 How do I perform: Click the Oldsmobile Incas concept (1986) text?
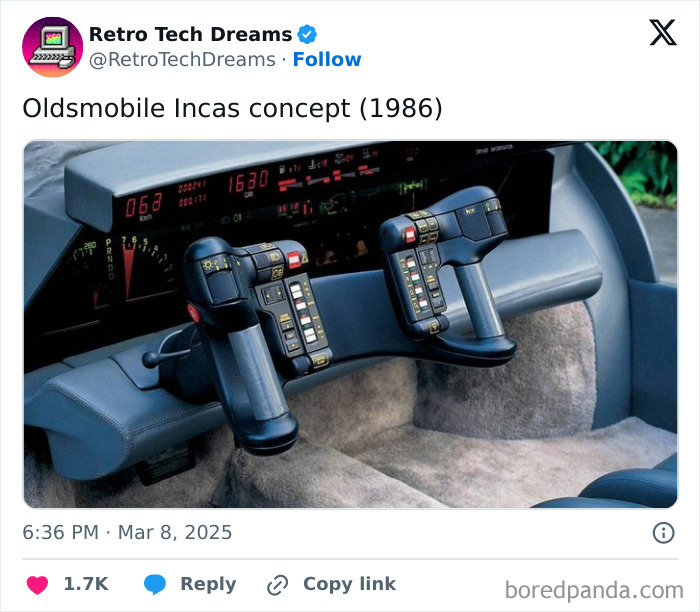coord(233,108)
